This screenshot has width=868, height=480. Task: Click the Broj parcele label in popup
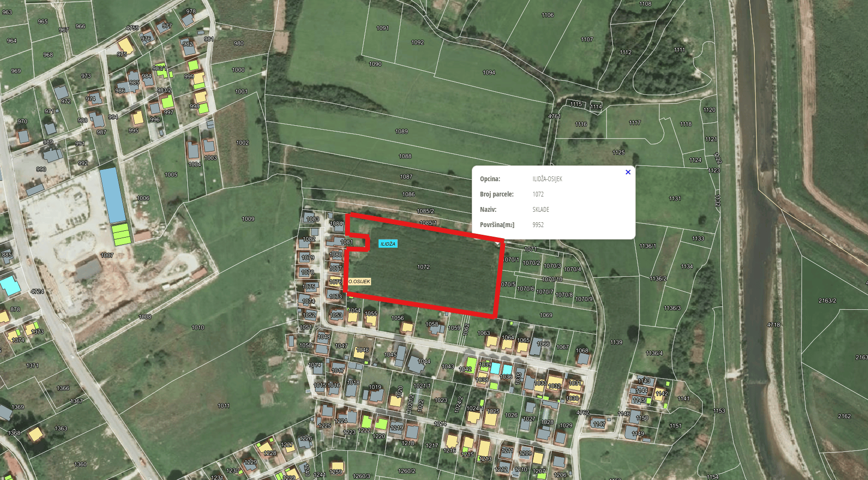tap(497, 194)
